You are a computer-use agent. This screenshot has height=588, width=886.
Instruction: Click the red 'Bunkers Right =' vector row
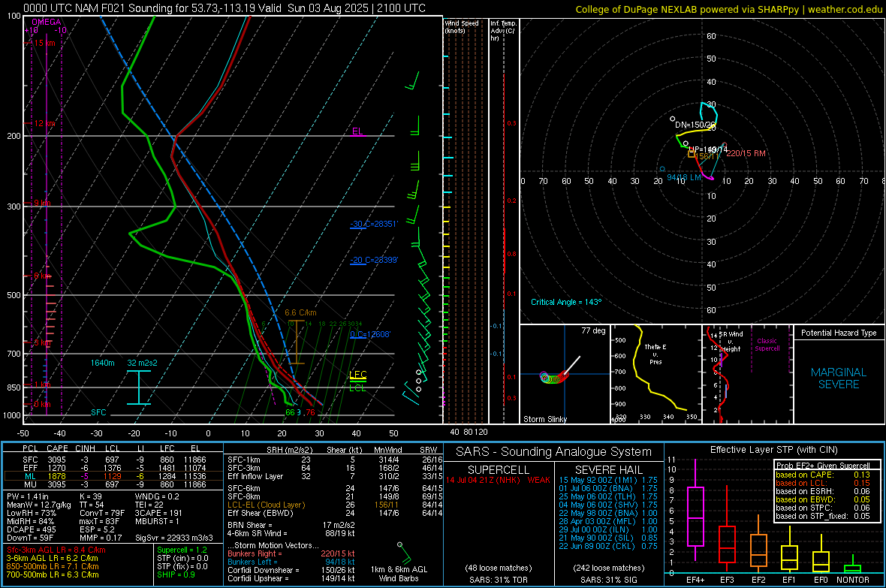[291, 554]
